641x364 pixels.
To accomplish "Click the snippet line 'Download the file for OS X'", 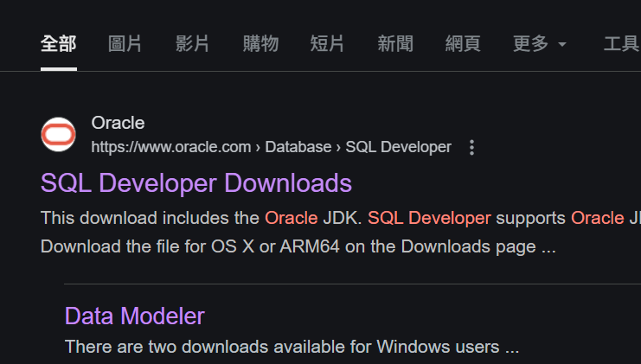I will pyautogui.click(x=298, y=246).
